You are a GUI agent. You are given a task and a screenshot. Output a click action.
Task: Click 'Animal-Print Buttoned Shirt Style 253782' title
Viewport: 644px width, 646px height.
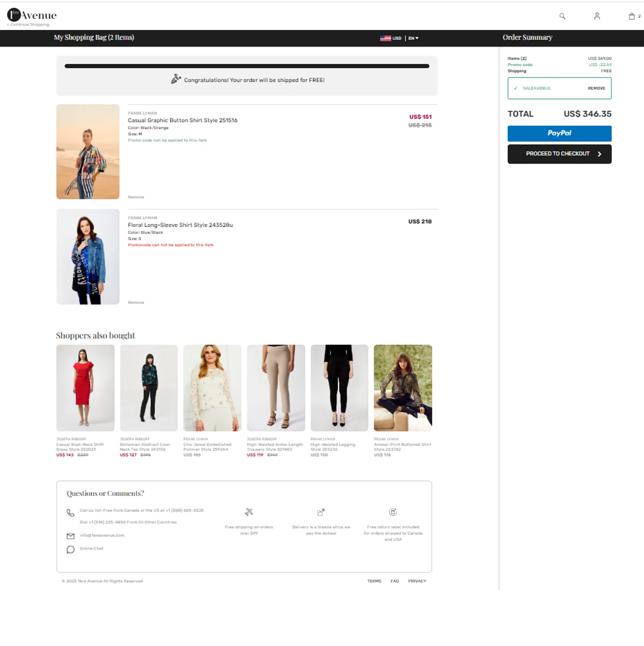point(402,447)
